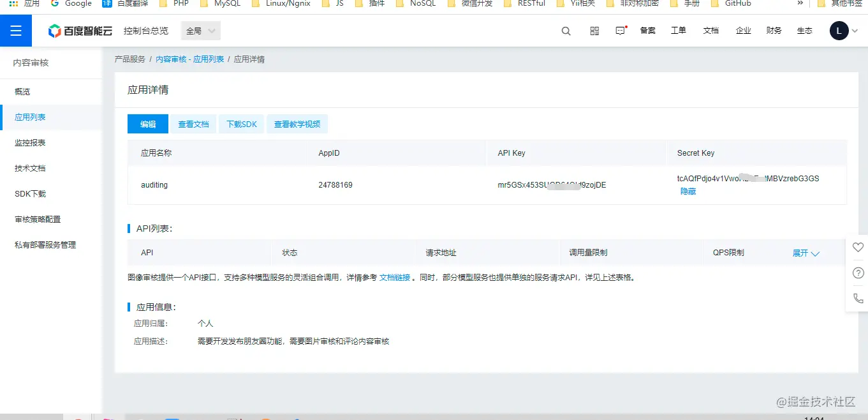This screenshot has width=868, height=420.
Task: Click the help question mark icon
Action: pos(858,273)
